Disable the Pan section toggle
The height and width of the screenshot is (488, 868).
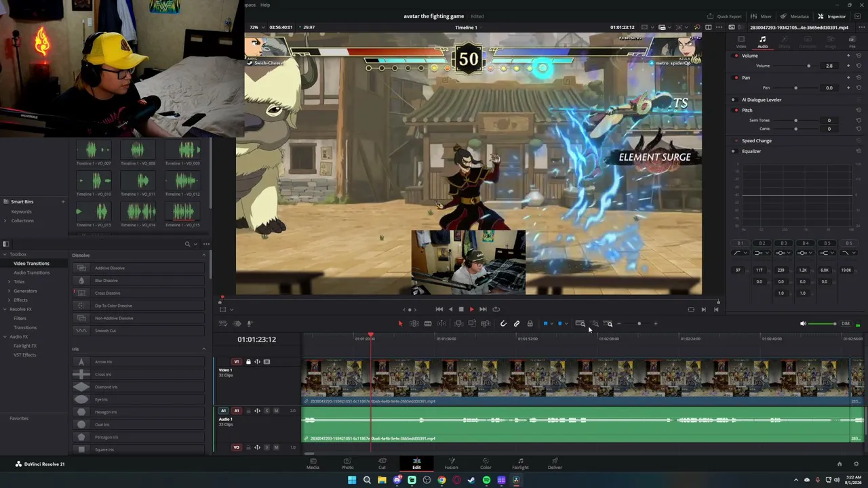point(736,78)
